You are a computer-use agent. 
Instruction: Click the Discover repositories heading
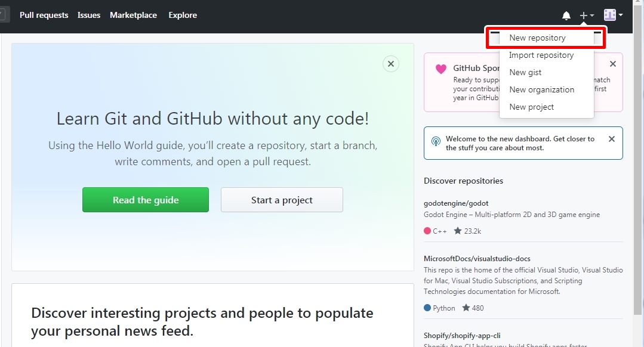pos(463,181)
